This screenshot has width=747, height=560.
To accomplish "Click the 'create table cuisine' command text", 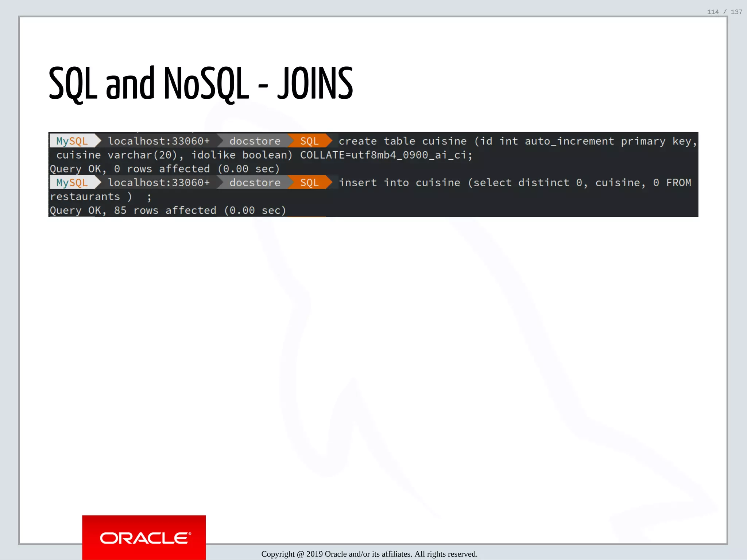I will [518, 141].
